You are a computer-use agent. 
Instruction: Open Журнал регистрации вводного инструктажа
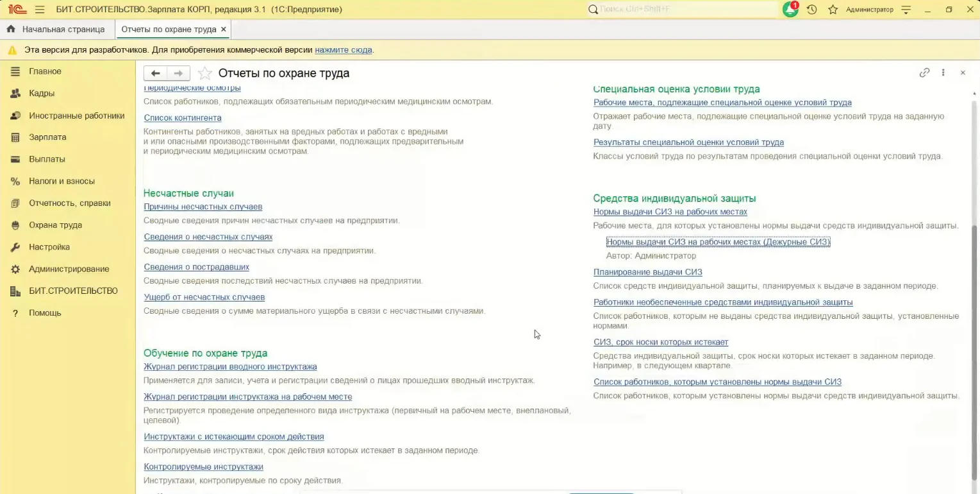coord(230,367)
